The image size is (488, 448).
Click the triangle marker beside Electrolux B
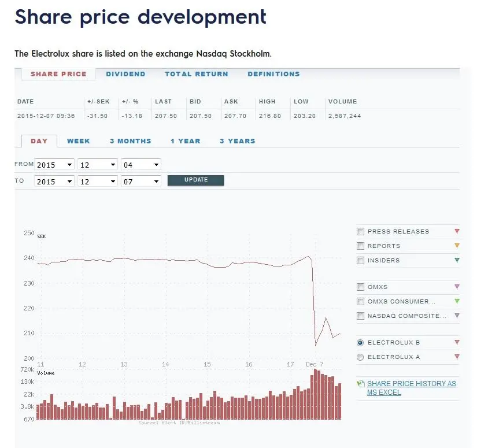tap(457, 343)
